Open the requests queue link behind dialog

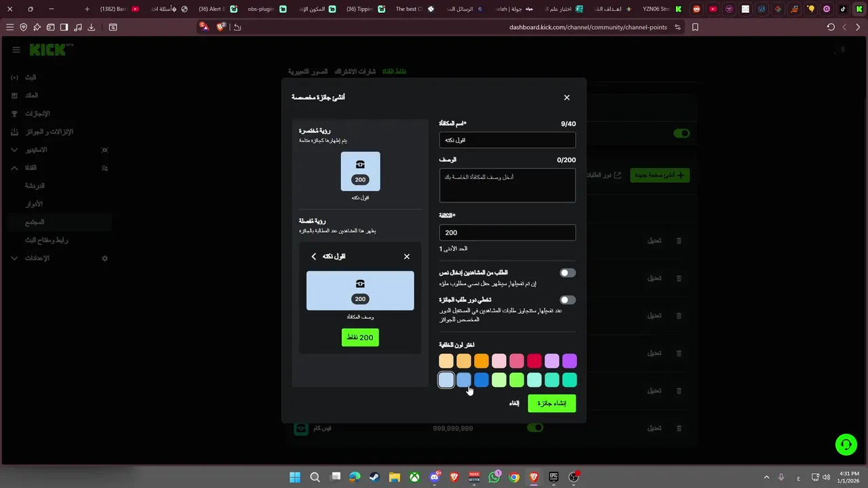(x=604, y=175)
